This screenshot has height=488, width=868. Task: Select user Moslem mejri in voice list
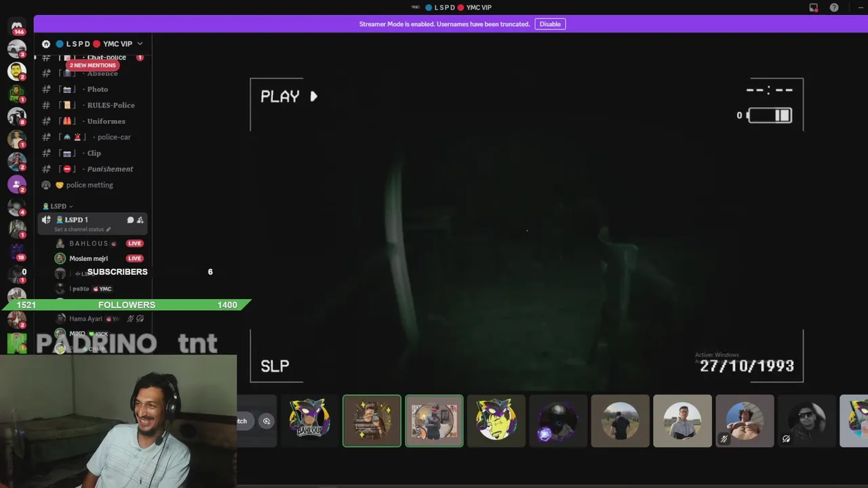[88, 258]
